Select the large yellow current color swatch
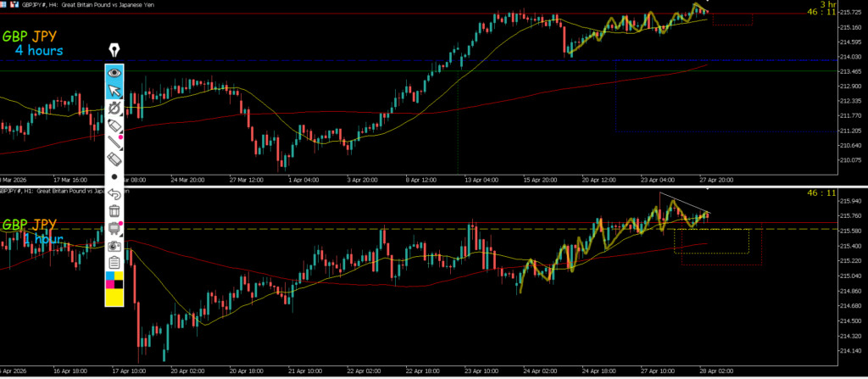 pos(114,298)
